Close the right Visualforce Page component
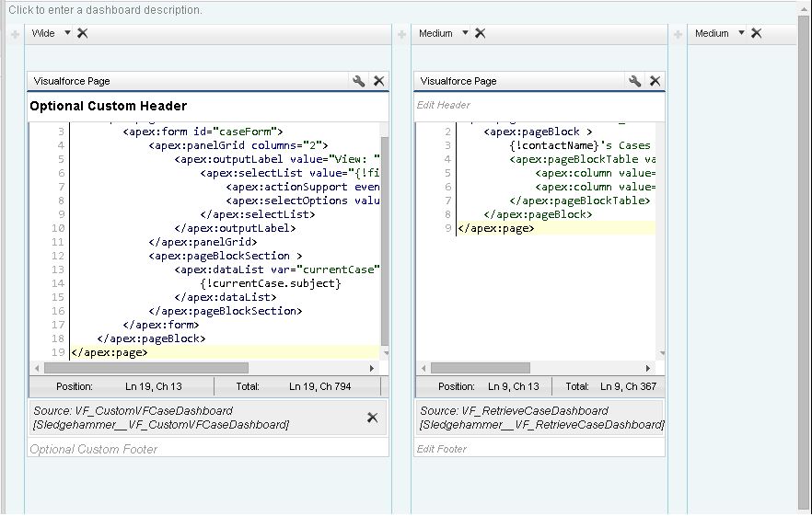 pyautogui.click(x=655, y=81)
